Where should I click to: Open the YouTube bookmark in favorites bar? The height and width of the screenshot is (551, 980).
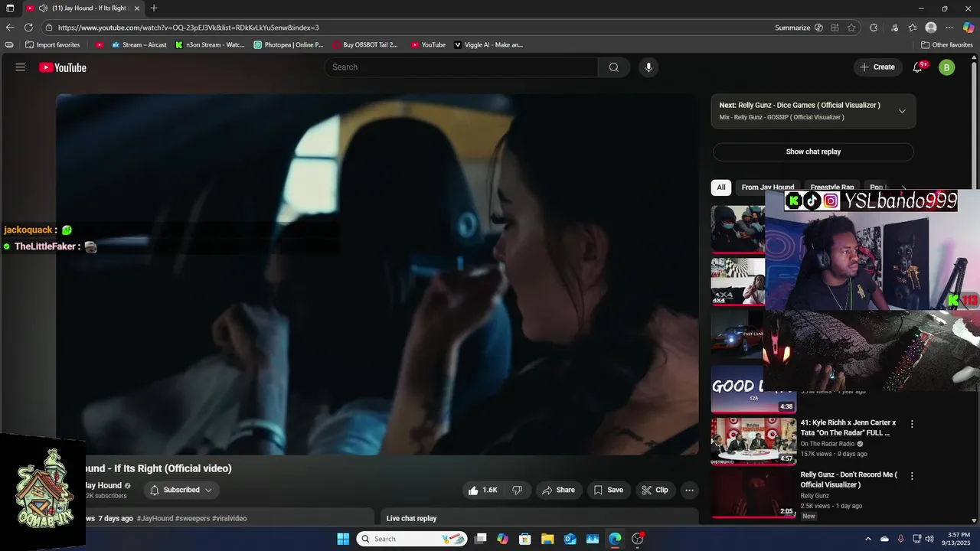pyautogui.click(x=428, y=45)
